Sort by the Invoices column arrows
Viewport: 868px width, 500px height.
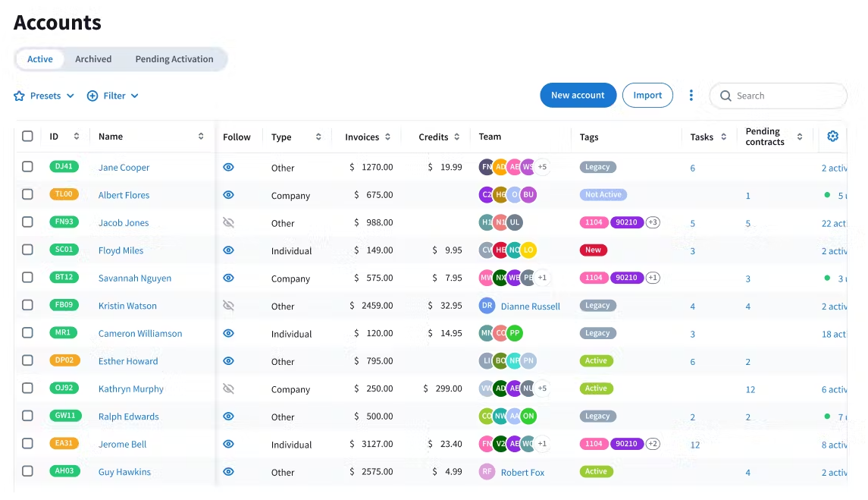coord(387,137)
